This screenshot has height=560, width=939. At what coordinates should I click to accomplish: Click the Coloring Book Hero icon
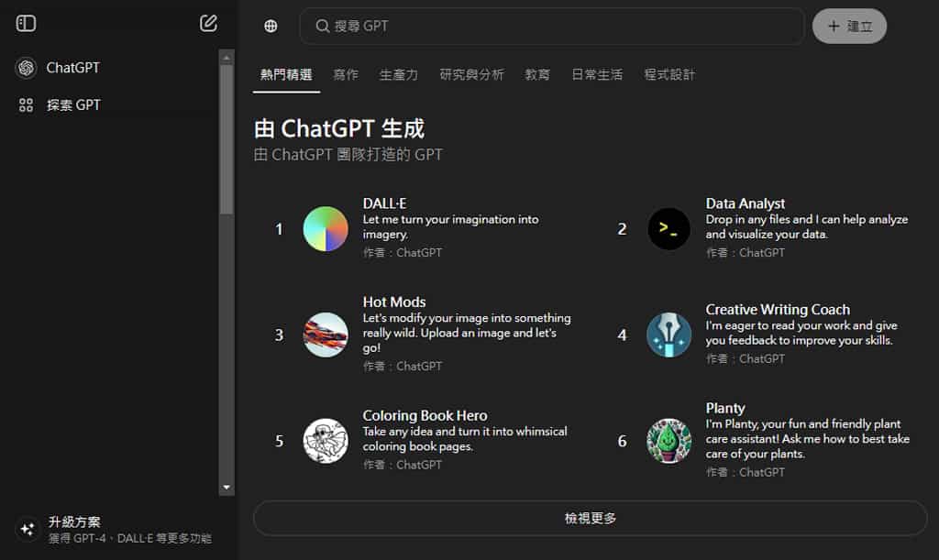pos(326,441)
